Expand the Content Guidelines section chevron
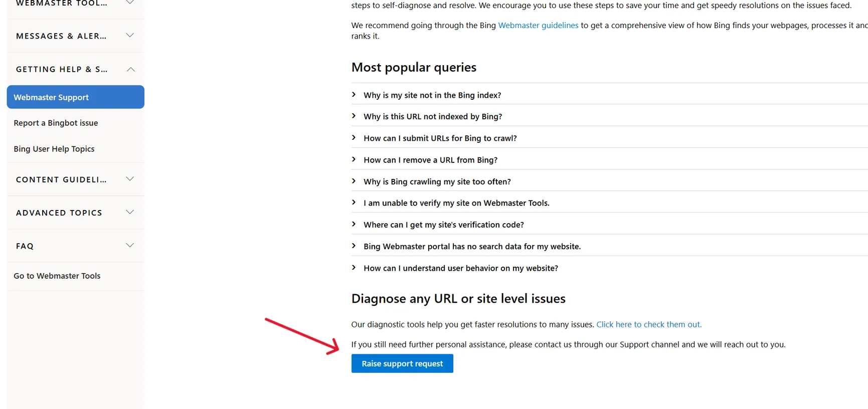This screenshot has height=409, width=868. [130, 179]
